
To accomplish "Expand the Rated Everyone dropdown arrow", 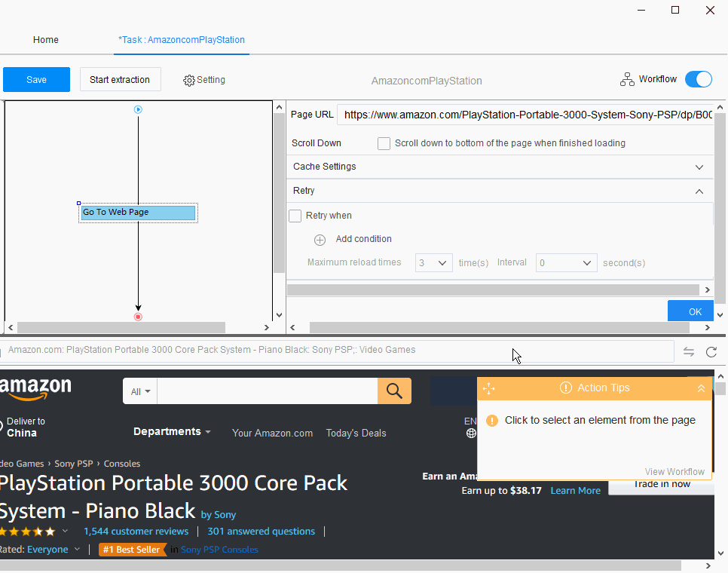I will coord(77,550).
